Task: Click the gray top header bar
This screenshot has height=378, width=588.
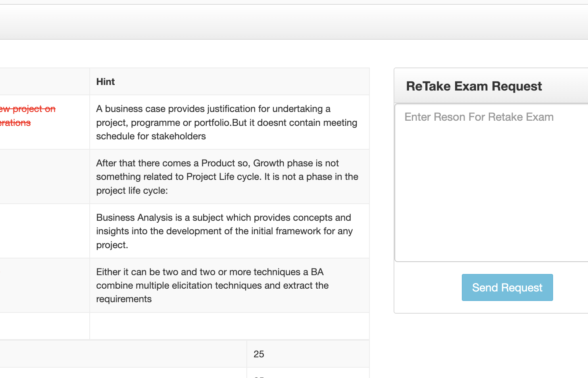Action: click(x=294, y=22)
